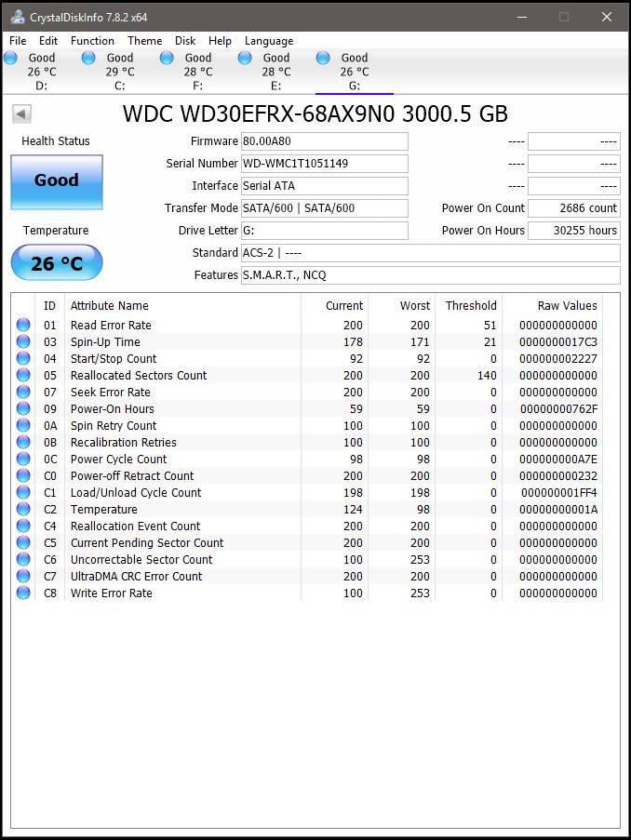The height and width of the screenshot is (840, 631).
Task: Click status icon for Start/Stop Count
Action: pyautogui.click(x=23, y=358)
